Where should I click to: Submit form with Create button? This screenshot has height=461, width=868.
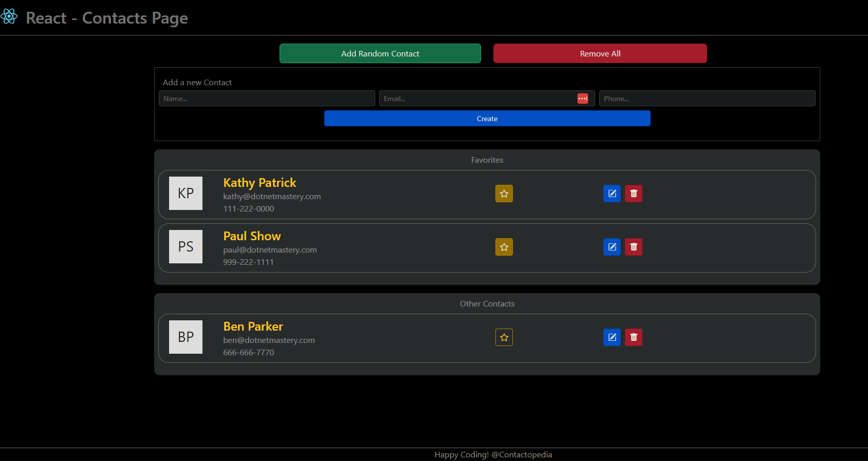487,119
